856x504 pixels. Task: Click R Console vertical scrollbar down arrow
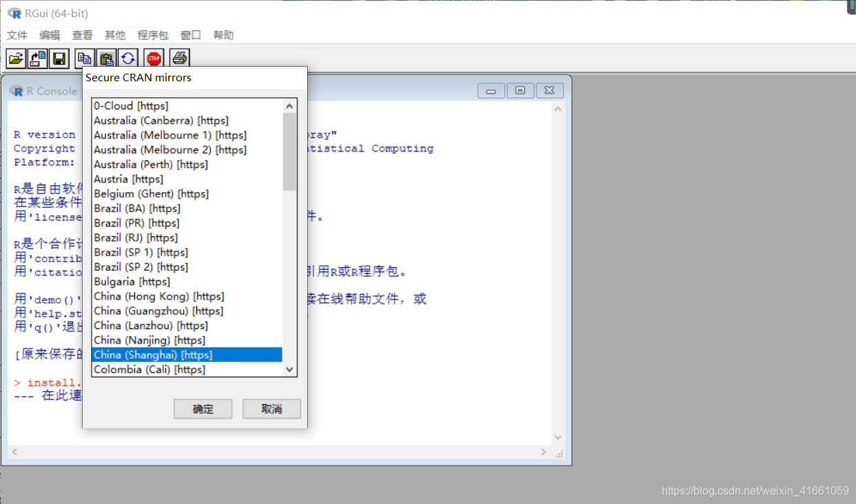(558, 438)
